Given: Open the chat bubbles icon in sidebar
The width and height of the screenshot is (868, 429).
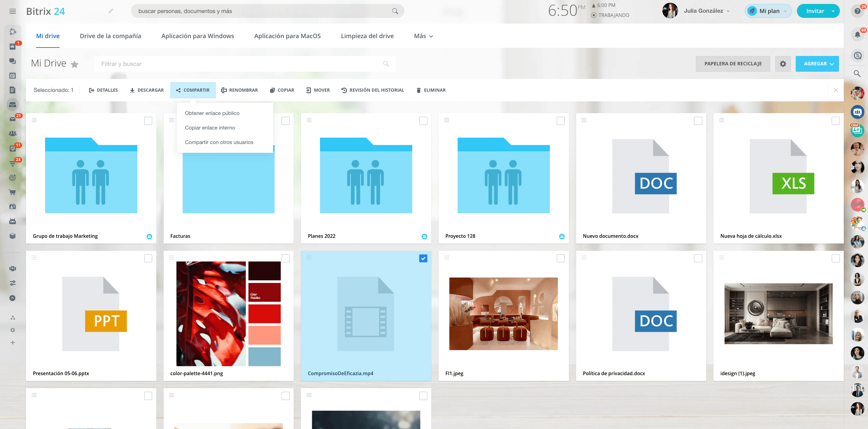Looking at the screenshot, I should click(x=12, y=61).
